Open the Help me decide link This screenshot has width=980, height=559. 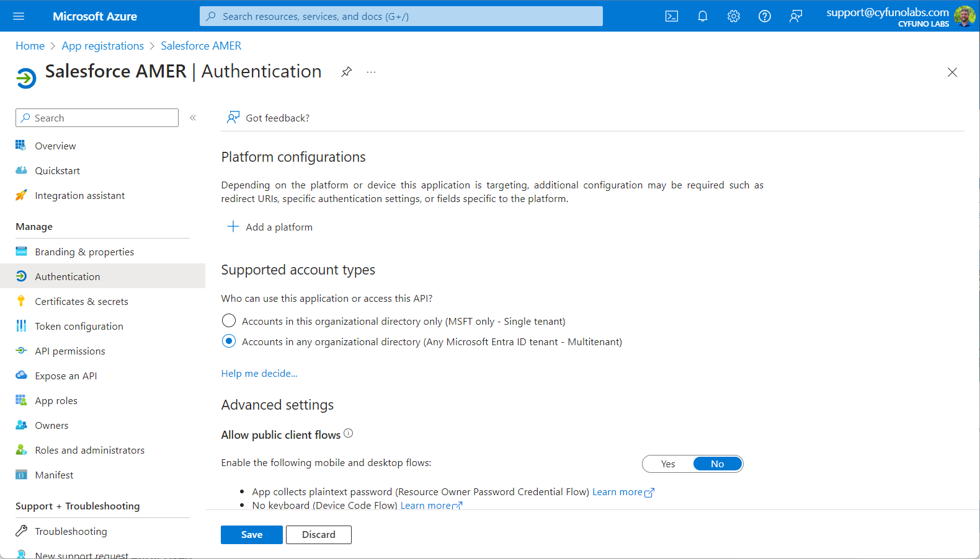259,373
